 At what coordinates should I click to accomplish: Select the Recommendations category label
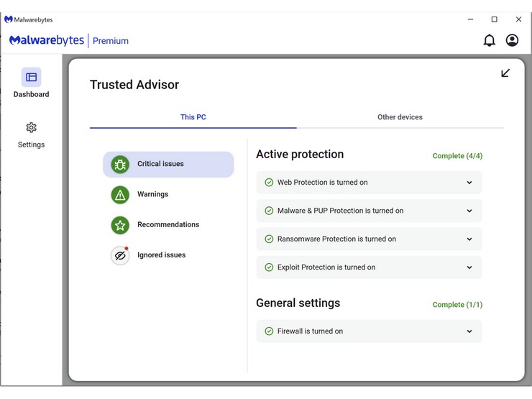coord(168,225)
